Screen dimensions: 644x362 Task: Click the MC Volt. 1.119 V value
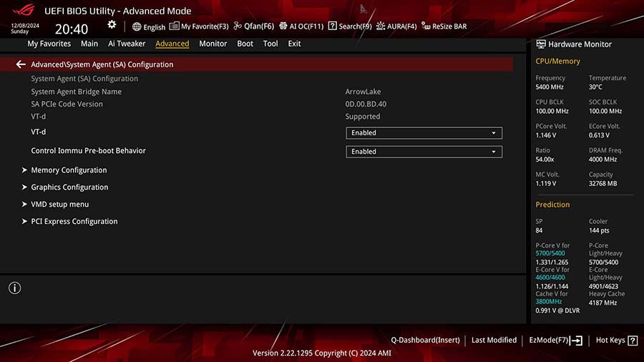[x=546, y=184]
